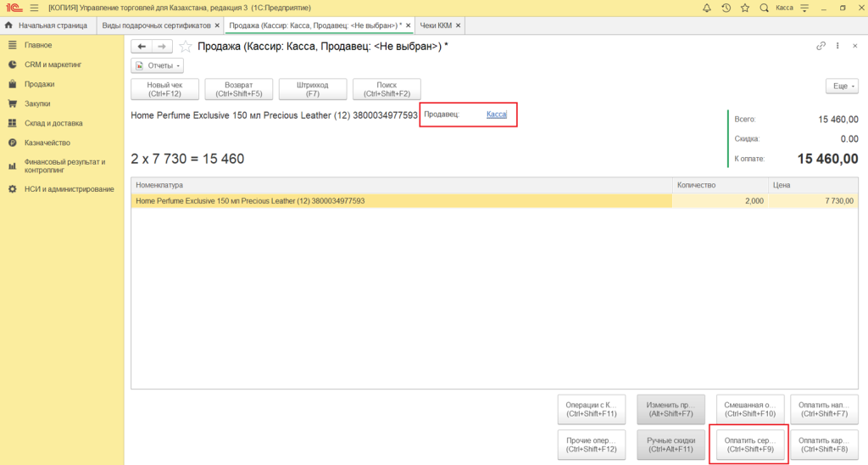The height and width of the screenshot is (465, 868).
Task: Open Казначейство section
Action: (x=47, y=143)
